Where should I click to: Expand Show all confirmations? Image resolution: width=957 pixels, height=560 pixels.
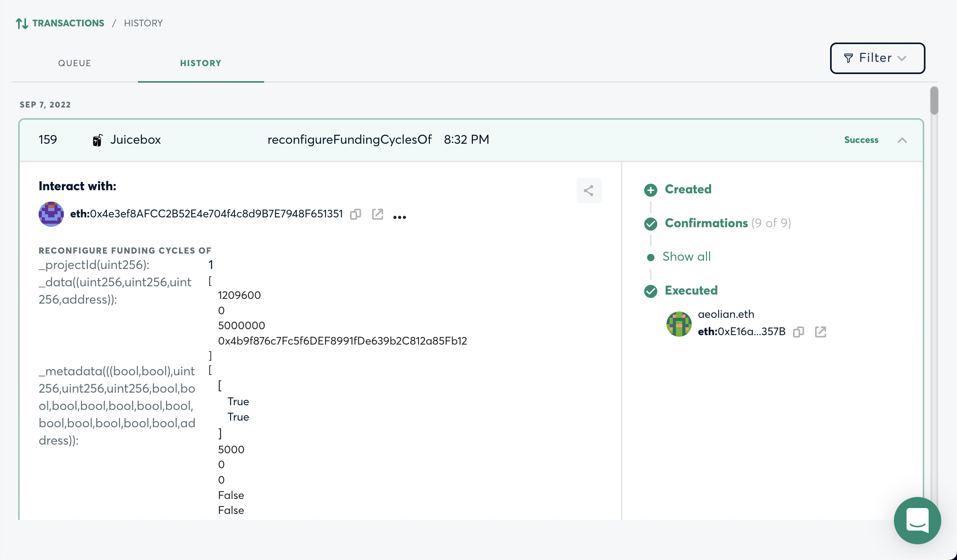coord(686,257)
